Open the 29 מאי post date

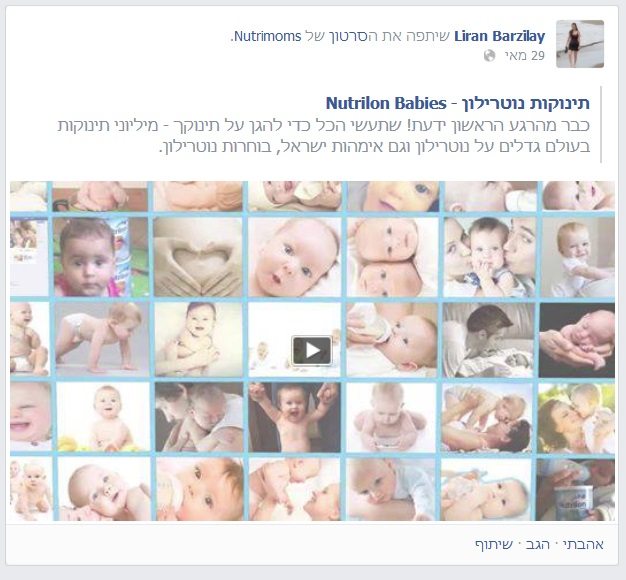click(x=525, y=55)
